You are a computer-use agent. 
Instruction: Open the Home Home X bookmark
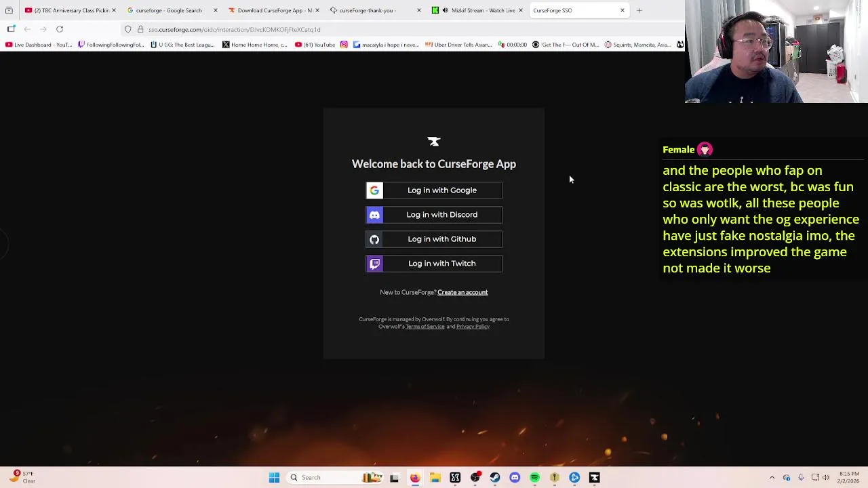coord(255,45)
